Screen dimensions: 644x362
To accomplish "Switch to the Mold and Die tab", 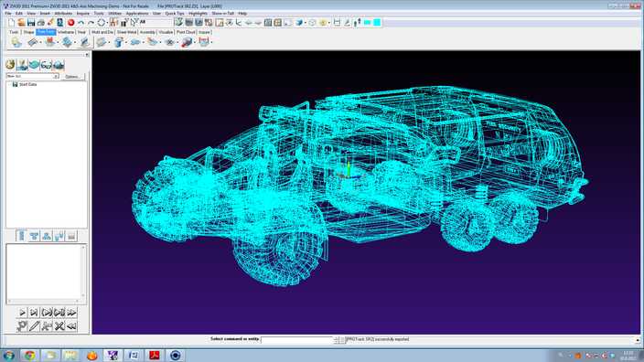I will [102, 32].
